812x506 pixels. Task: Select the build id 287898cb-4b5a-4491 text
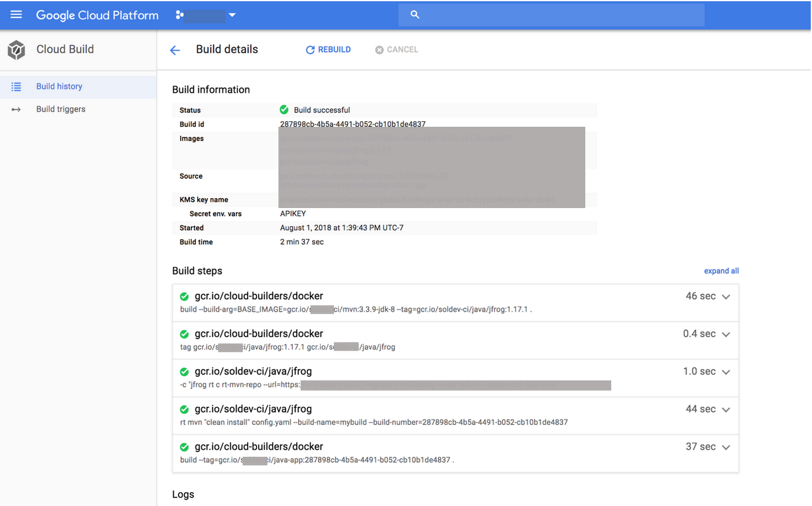pos(353,124)
